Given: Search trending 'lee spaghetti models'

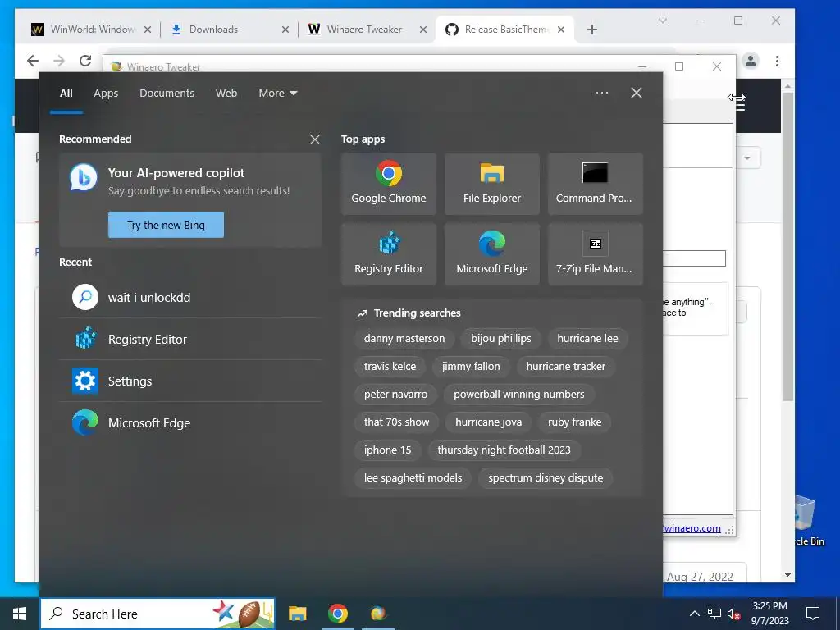Looking at the screenshot, I should [413, 478].
